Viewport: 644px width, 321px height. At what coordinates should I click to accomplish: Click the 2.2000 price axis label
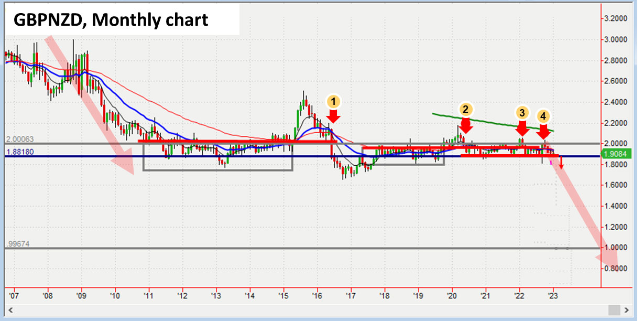tap(615, 123)
